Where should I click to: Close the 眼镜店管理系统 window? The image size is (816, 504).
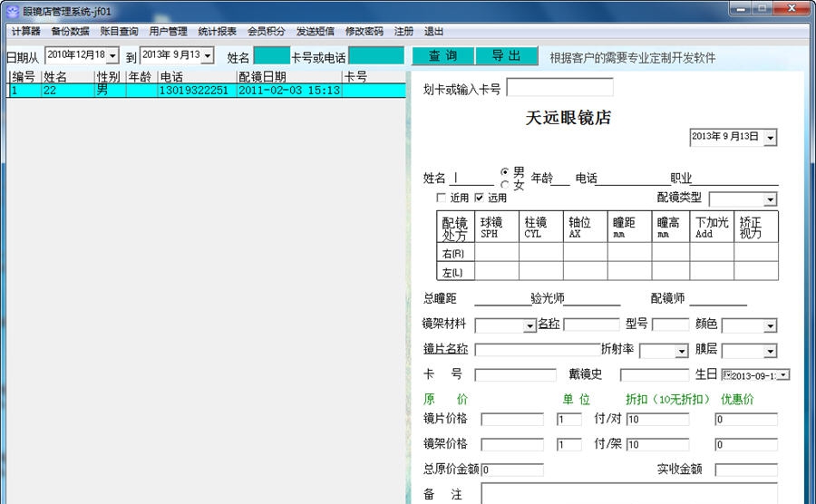click(x=792, y=9)
